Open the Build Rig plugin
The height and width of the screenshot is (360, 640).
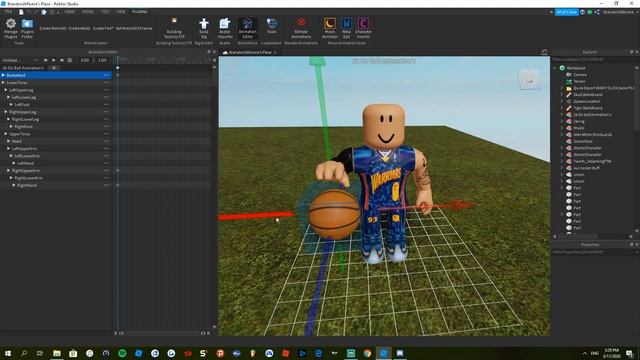tap(204, 28)
